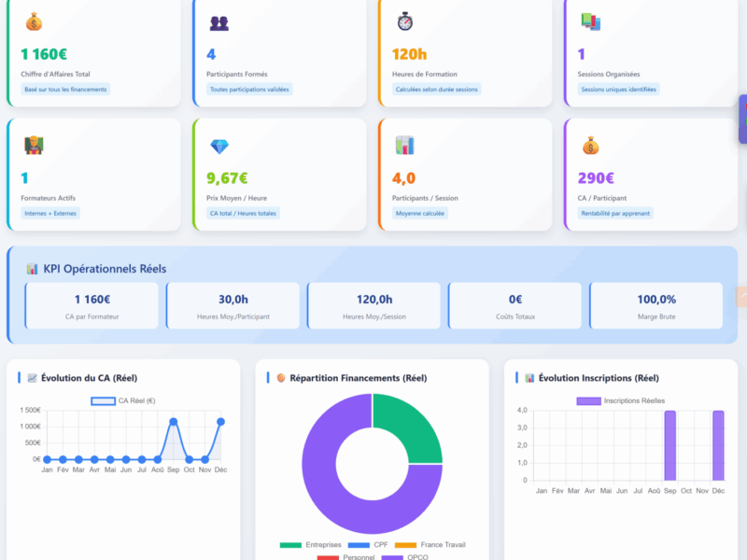This screenshot has width=747, height=560.
Task: Click the money bag icon on CA / Participant card
Action: tap(590, 146)
